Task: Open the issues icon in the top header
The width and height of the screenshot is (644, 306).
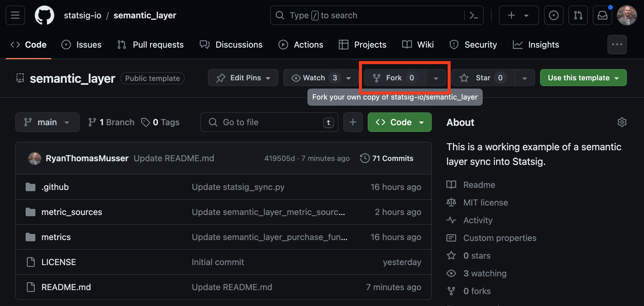Action: pos(554,15)
